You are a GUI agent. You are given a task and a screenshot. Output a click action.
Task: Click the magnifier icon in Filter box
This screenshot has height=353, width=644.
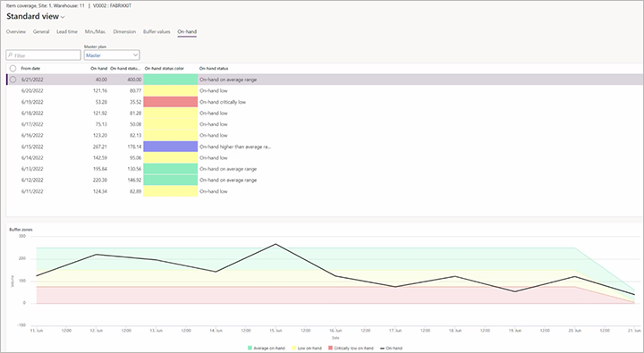coord(10,55)
